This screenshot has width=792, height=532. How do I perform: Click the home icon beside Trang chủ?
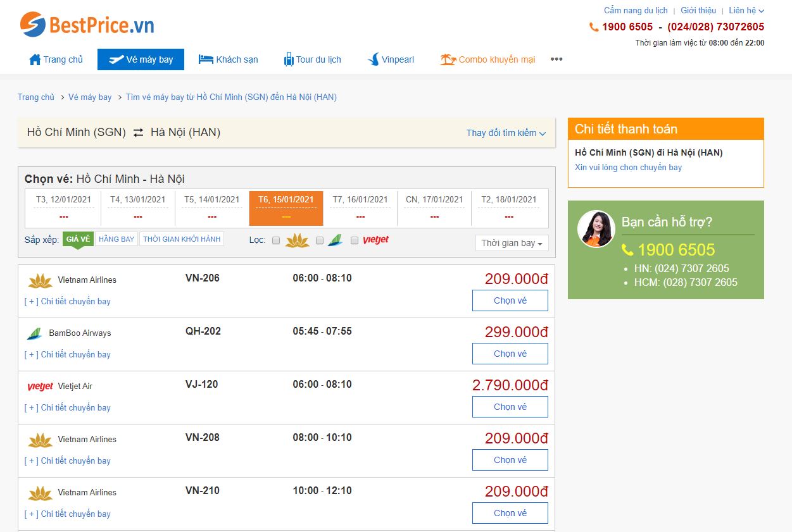35,59
